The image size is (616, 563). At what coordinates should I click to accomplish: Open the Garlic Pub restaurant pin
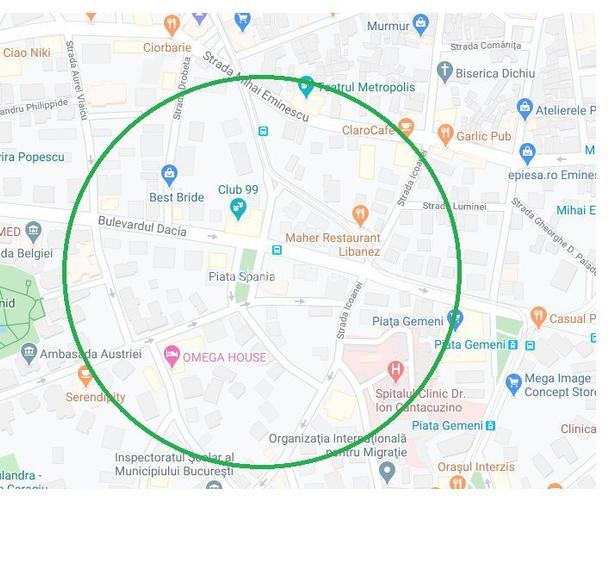click(446, 134)
